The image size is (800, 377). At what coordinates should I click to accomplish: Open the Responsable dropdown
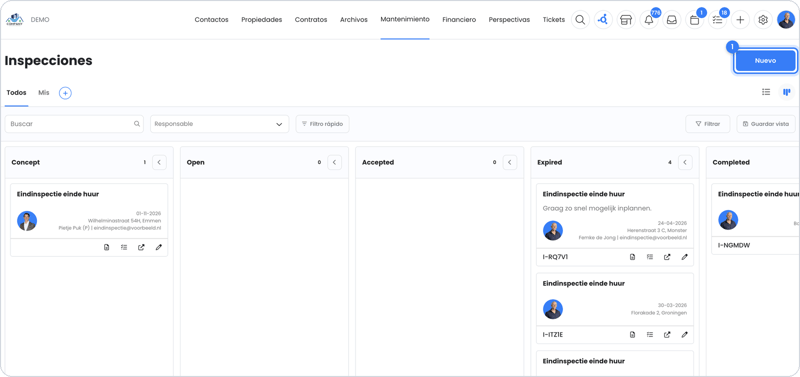[x=219, y=124]
